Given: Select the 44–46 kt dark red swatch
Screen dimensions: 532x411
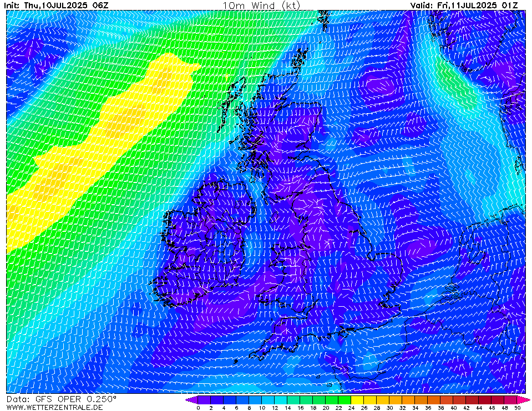Looking at the screenshot, I should click(x=485, y=400).
